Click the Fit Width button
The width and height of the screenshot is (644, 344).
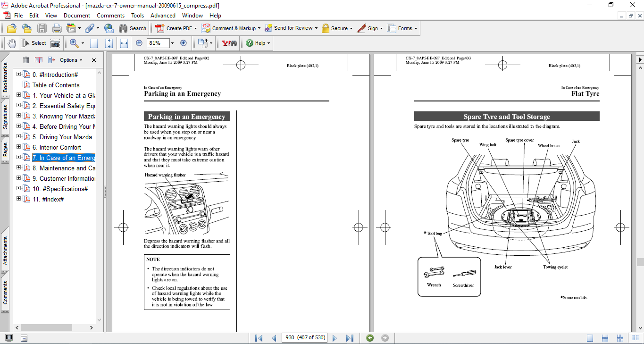tap(124, 43)
